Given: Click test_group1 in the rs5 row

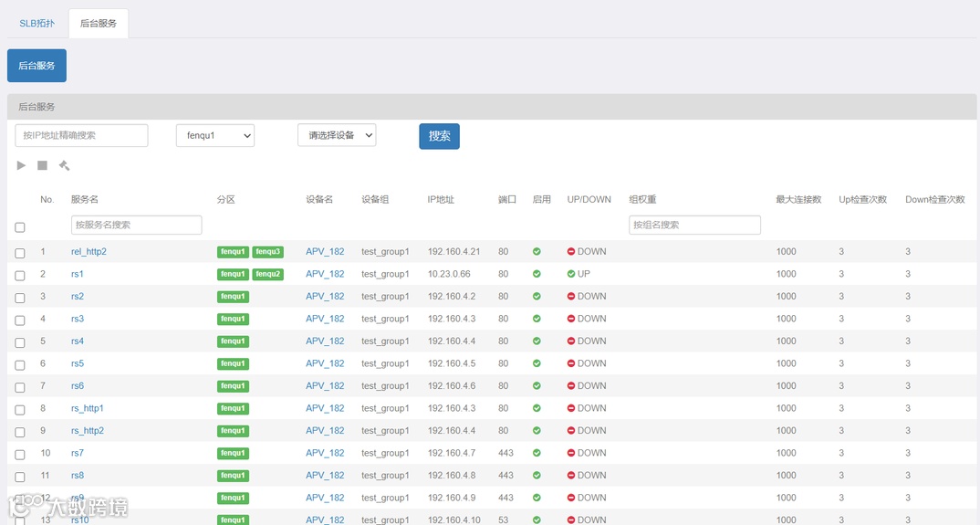Looking at the screenshot, I should coord(385,363).
